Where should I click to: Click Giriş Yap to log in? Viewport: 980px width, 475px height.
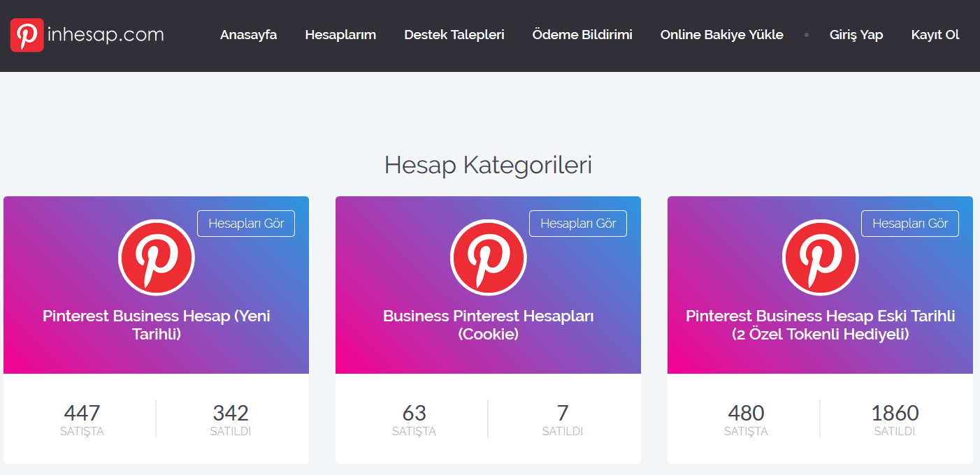click(856, 34)
